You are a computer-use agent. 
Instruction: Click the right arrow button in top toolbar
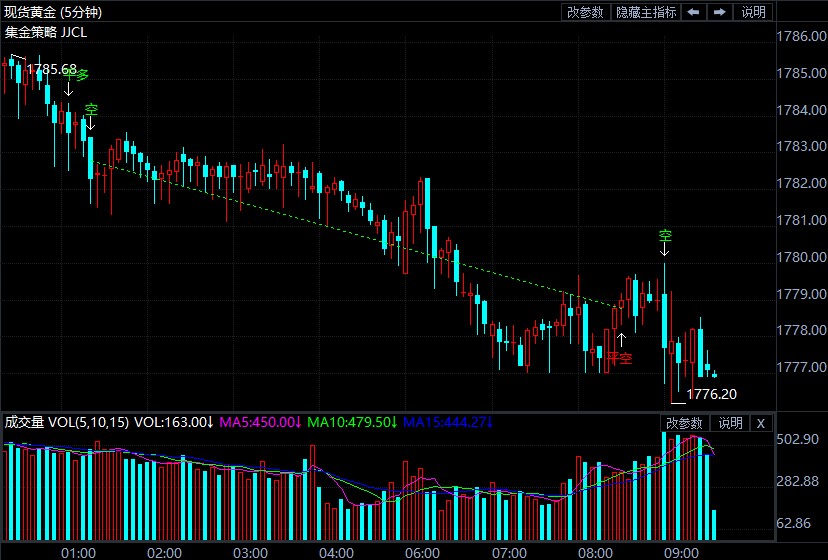click(x=719, y=12)
